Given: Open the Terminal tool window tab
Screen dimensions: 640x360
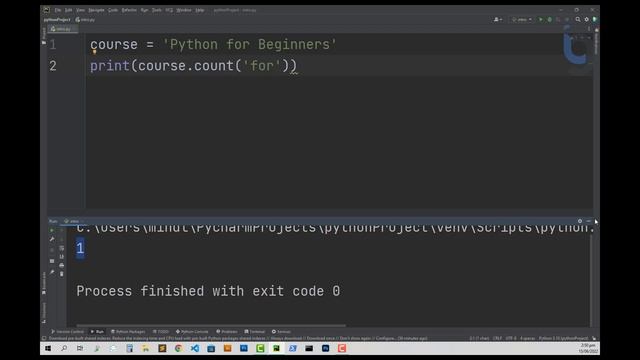Looking at the screenshot, I should point(255,331).
